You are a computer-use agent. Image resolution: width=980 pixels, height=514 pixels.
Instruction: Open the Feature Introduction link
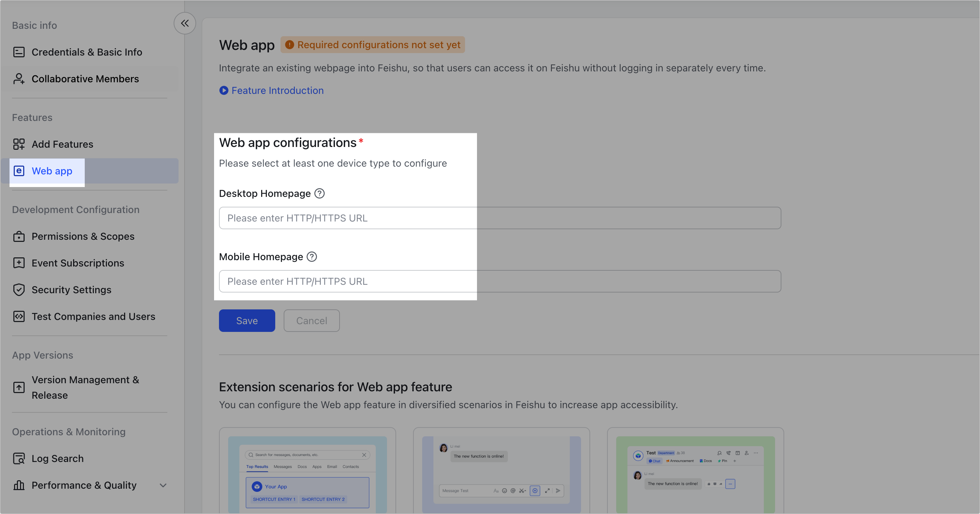click(x=277, y=90)
